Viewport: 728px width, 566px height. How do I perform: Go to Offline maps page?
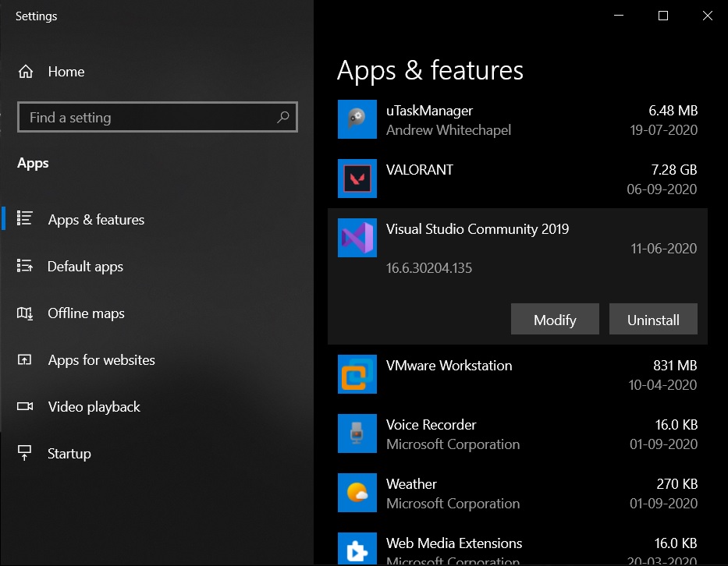click(x=157, y=313)
